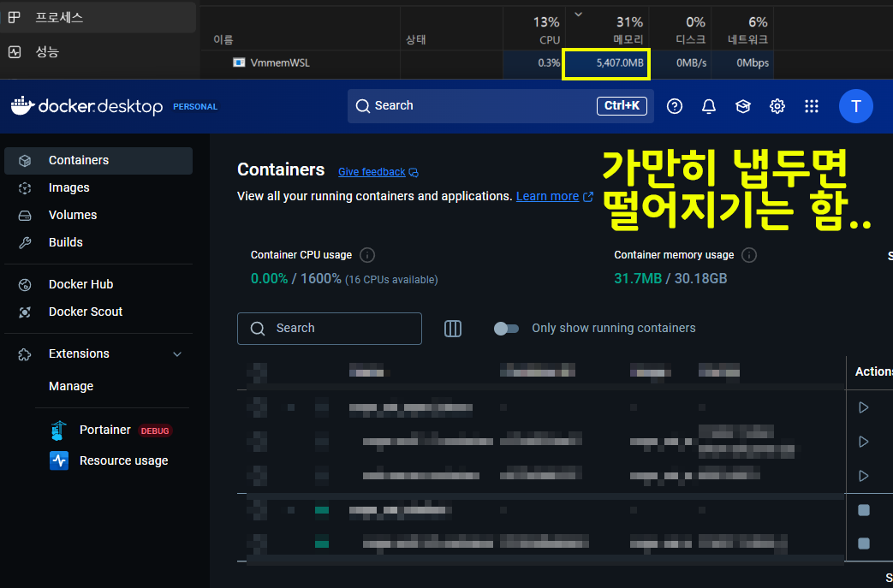Image resolution: width=893 pixels, height=588 pixels.
Task: Open Docker Scout from sidebar
Action: point(86,312)
